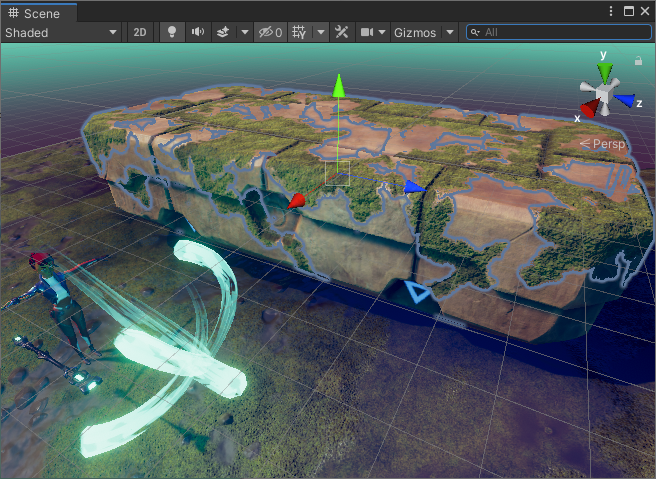Expand the Gizmos dropdown arrow
656x479 pixels.
pos(449,32)
